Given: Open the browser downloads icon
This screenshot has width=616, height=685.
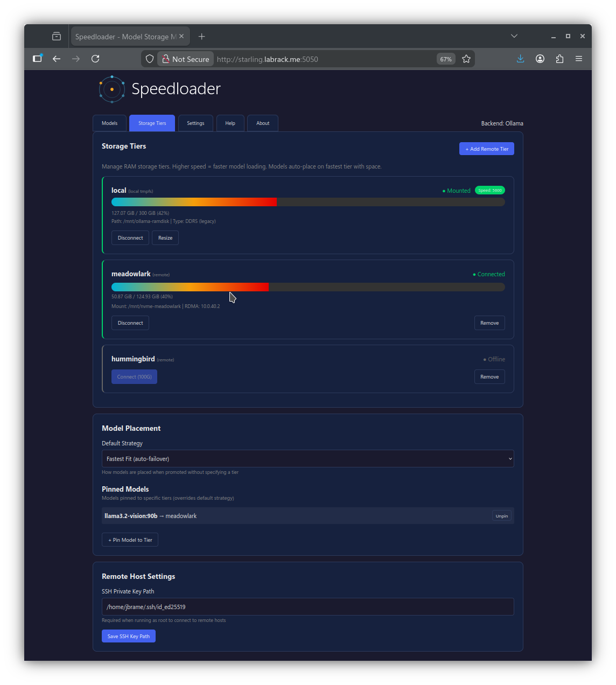Looking at the screenshot, I should click(x=520, y=59).
